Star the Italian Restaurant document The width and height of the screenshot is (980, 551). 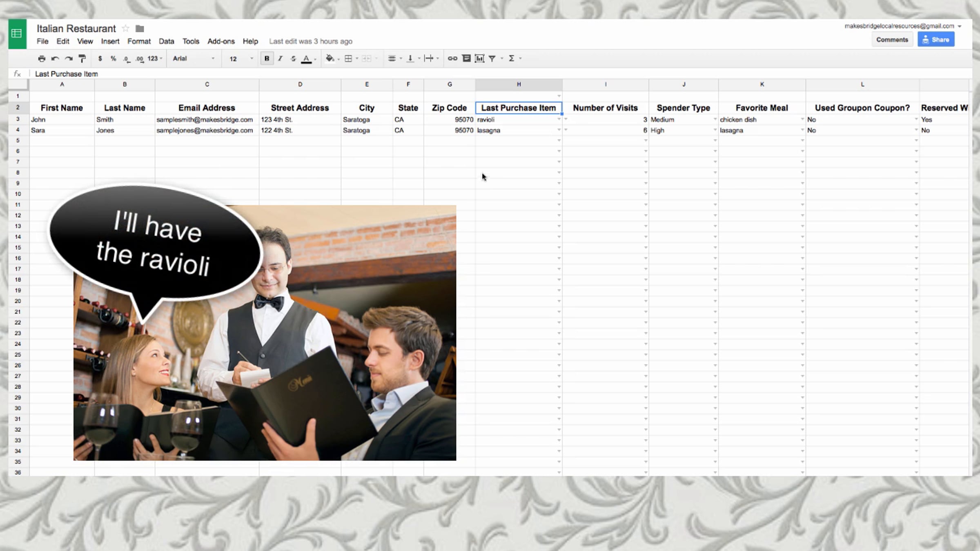point(126,29)
